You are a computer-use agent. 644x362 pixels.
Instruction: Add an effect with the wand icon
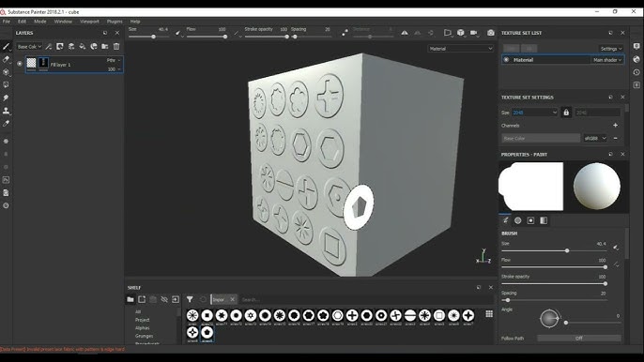coord(49,47)
